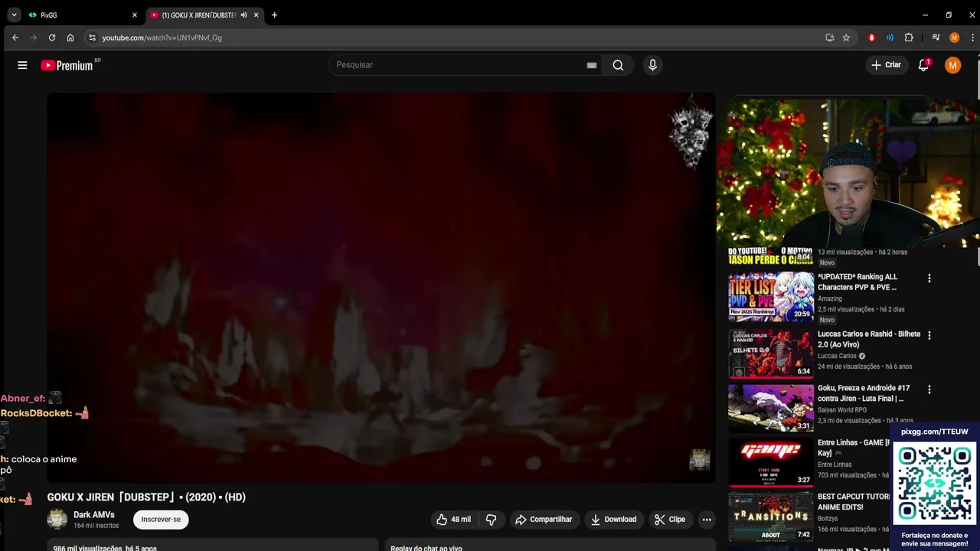980x551 pixels.
Task: Dislike the video
Action: pyautogui.click(x=492, y=520)
